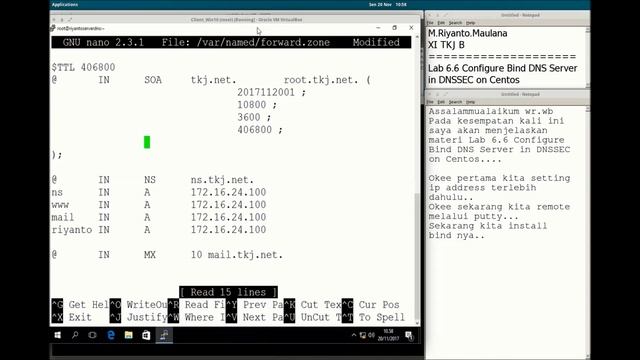Click the '$TTL 406800' line
The width and height of the screenshot is (640, 360).
(83, 67)
